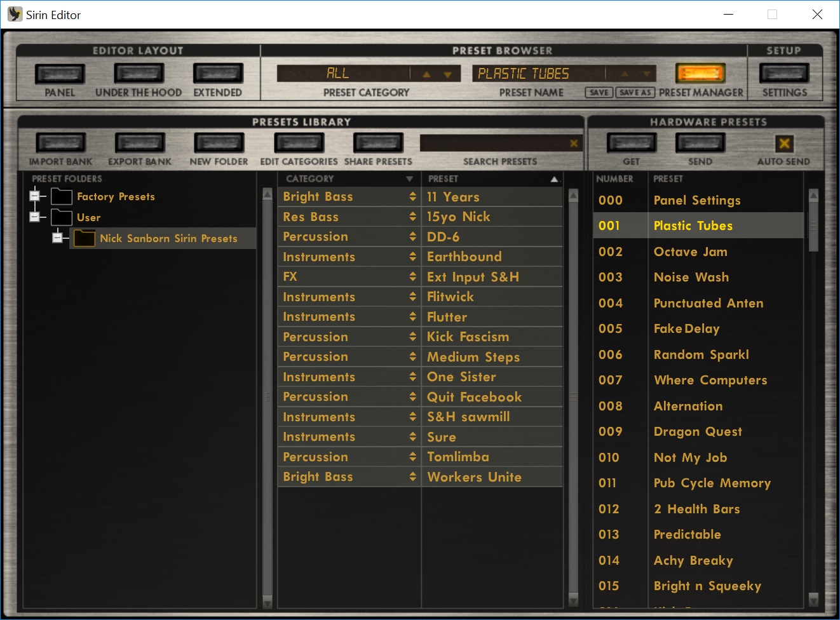Get presets from hardware

(632, 143)
